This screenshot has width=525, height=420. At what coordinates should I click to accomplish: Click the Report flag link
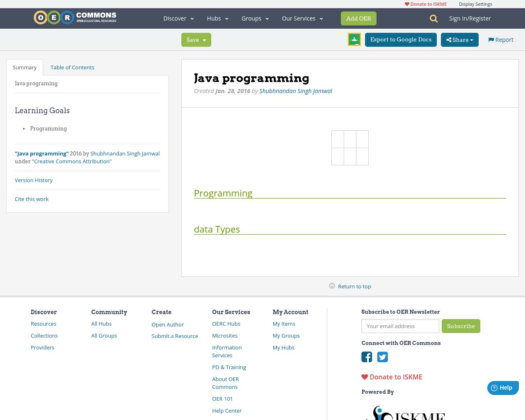(x=500, y=40)
